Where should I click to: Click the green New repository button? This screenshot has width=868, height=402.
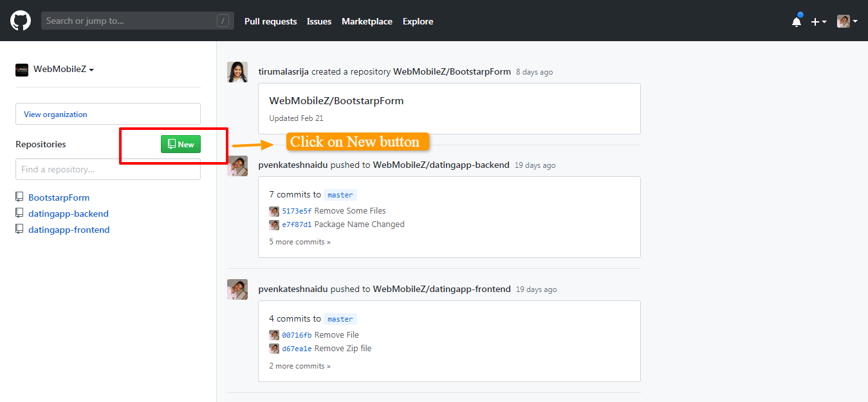pos(181,144)
